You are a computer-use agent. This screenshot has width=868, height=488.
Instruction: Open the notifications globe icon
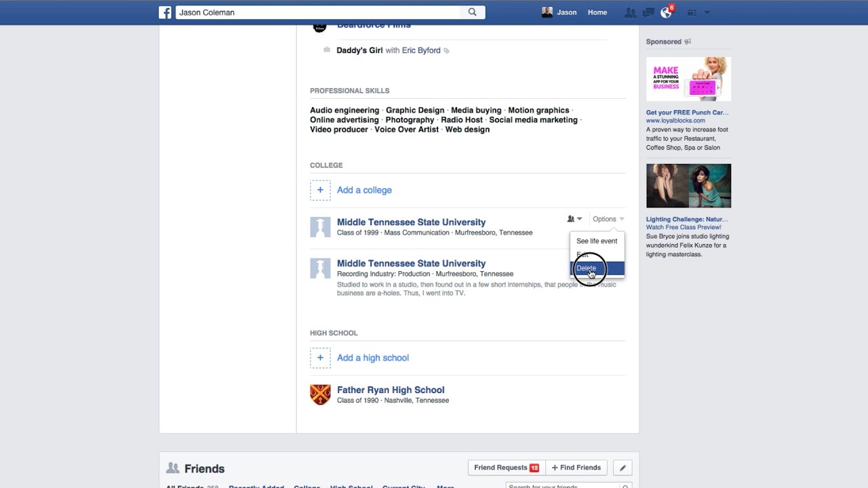pyautogui.click(x=666, y=12)
